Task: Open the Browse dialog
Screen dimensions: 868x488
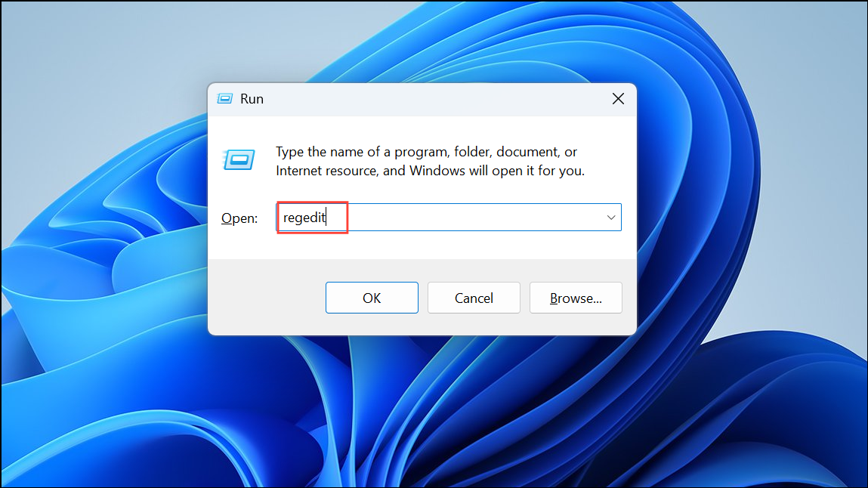Action: pos(576,297)
